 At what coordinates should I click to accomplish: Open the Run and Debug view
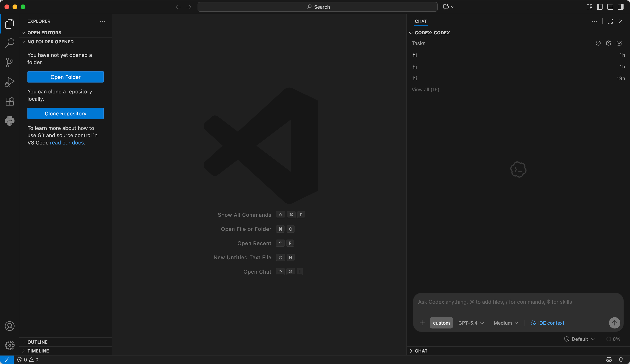9,82
